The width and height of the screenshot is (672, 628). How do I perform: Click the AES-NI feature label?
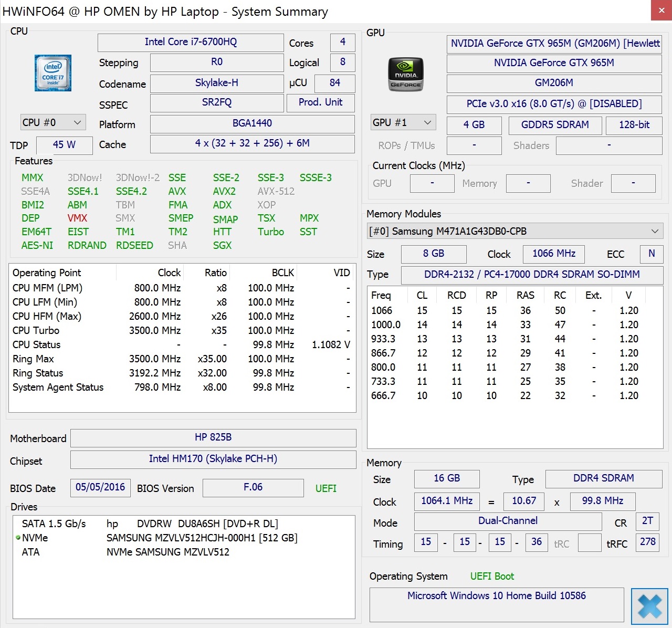(x=37, y=245)
